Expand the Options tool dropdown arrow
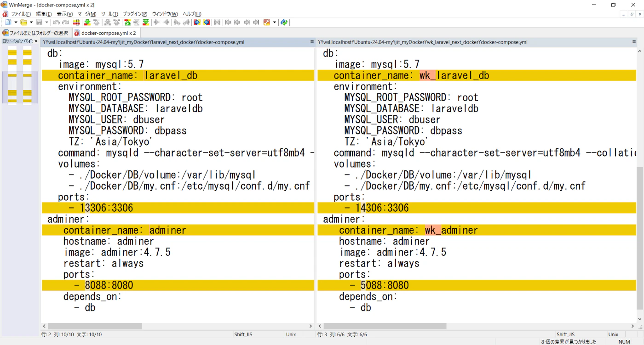 275,22
